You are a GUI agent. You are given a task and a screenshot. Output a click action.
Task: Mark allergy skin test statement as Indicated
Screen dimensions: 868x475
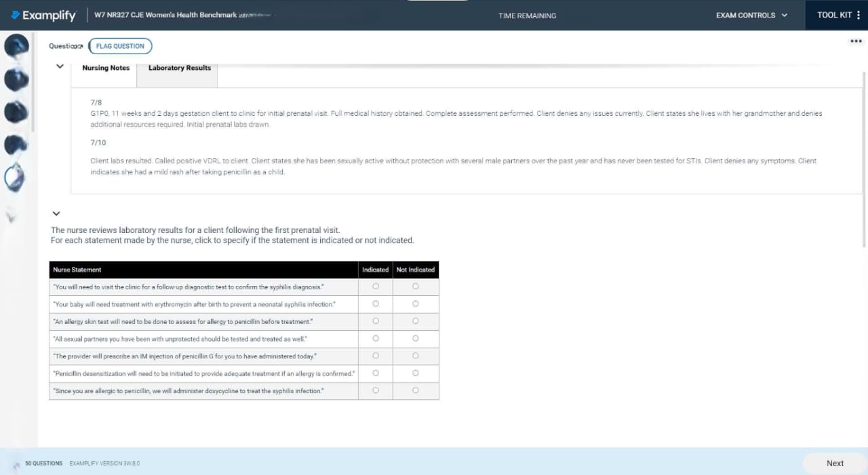[x=376, y=321]
